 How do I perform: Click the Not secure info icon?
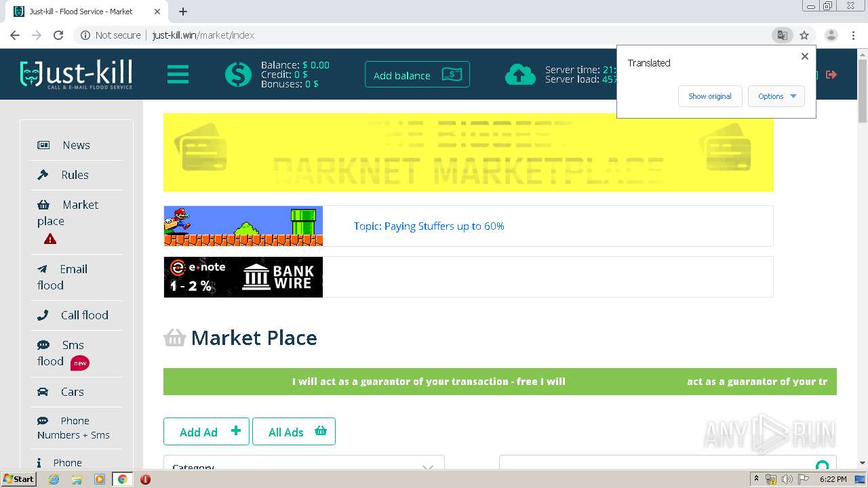point(85,35)
